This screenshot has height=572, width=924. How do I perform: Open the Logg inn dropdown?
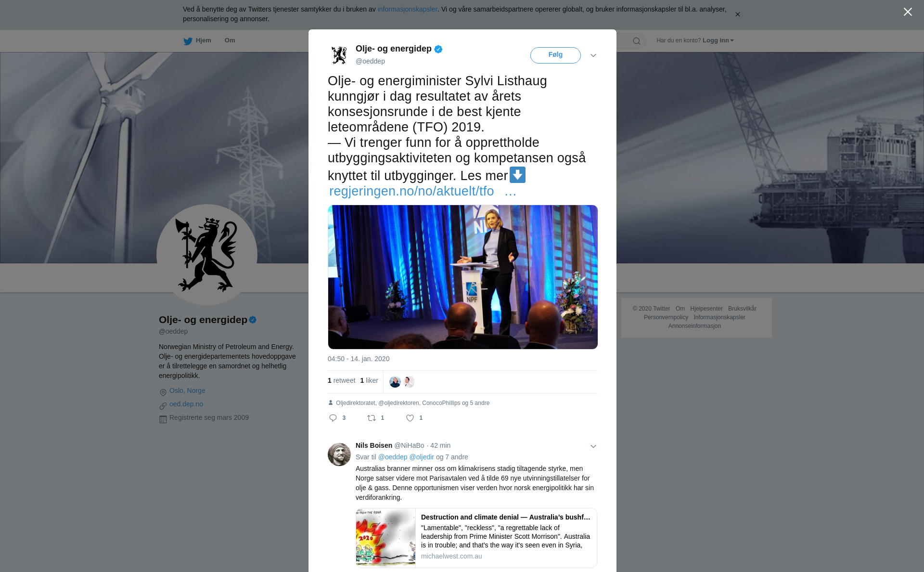pyautogui.click(x=718, y=40)
